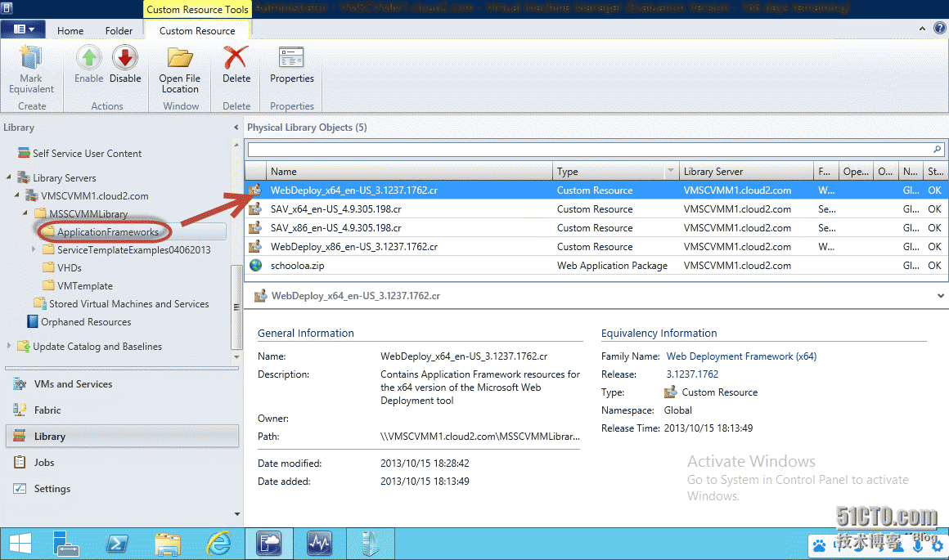Click the 3.1237.1762 release link
The image size is (949, 560).
click(x=692, y=374)
